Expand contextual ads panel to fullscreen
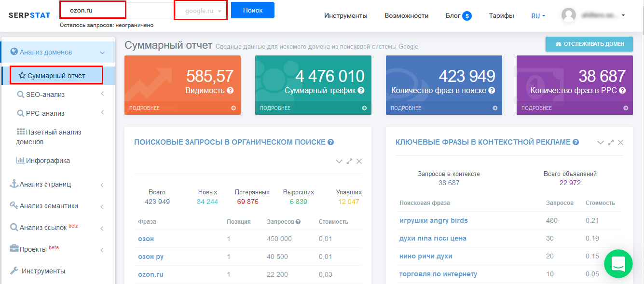This screenshot has width=644, height=284. coord(611,142)
